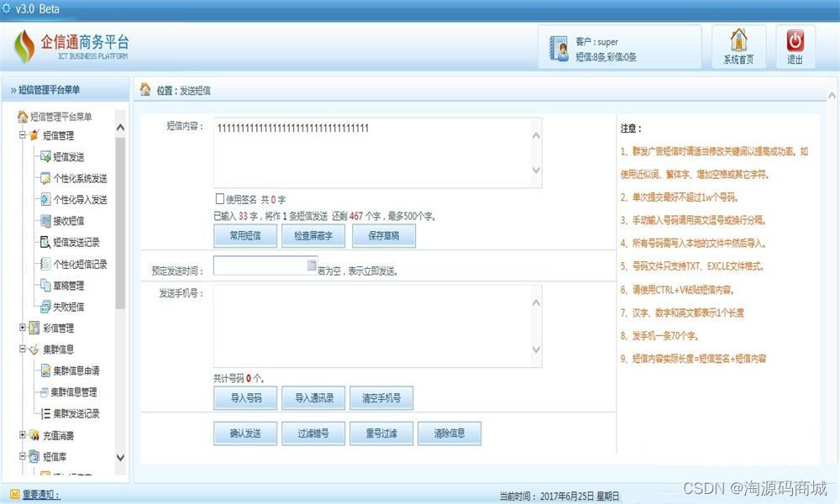Click the 导入通讯录 button

[x=313, y=398]
